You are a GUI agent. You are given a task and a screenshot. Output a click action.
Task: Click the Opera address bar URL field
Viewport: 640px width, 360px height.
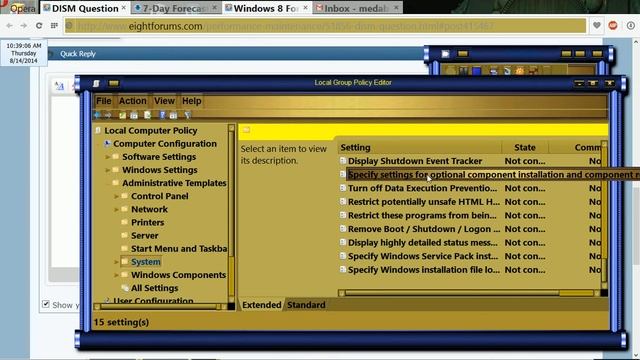pos(325,26)
